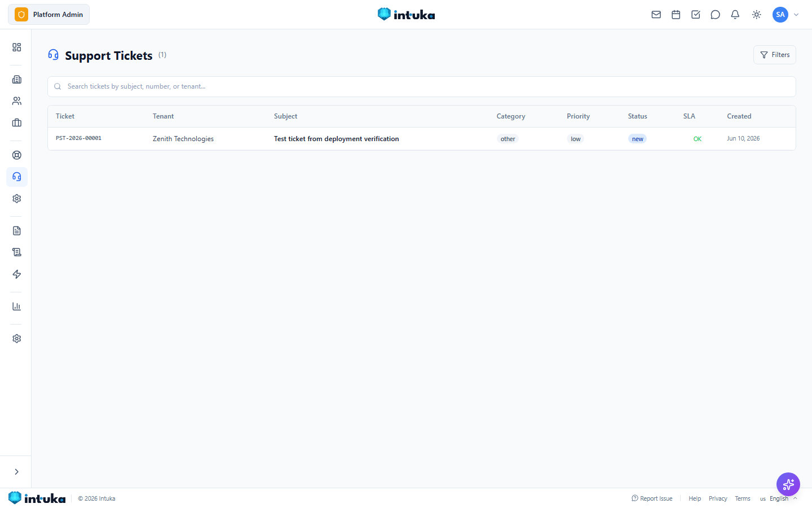This screenshot has width=812, height=508.
Task: Select the headset support tickets sidebar icon
Action: tap(17, 177)
